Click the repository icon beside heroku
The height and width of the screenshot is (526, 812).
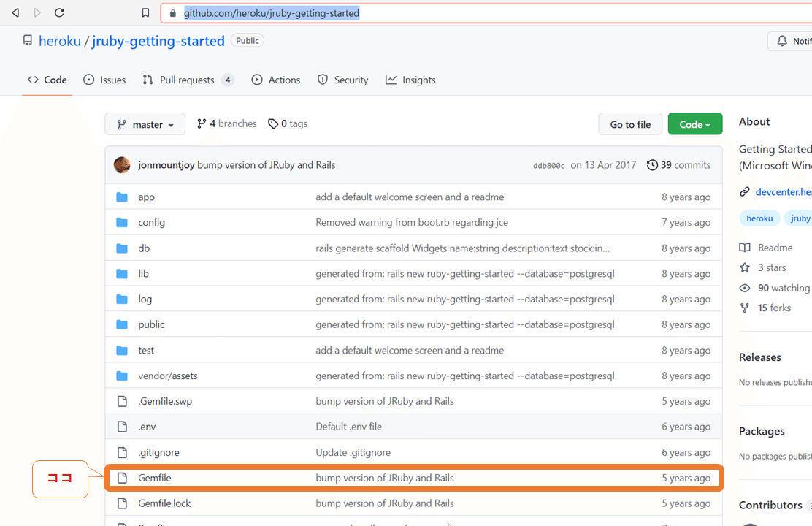point(28,40)
